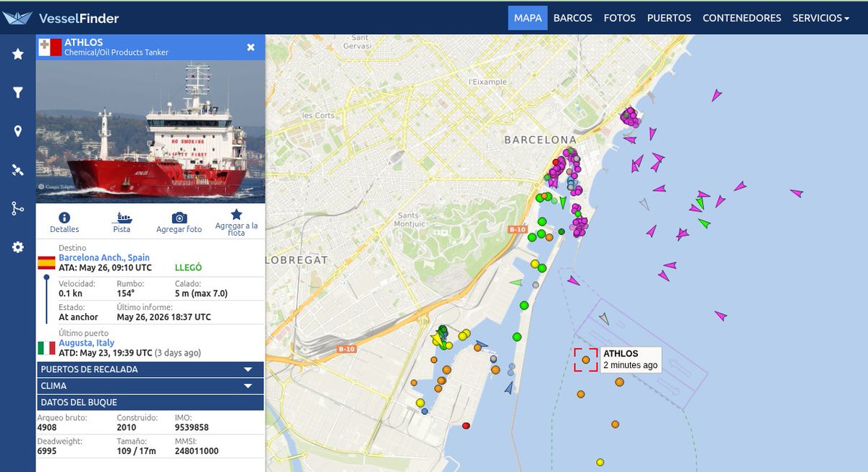Open the settings gear in the sidebar

(18, 247)
